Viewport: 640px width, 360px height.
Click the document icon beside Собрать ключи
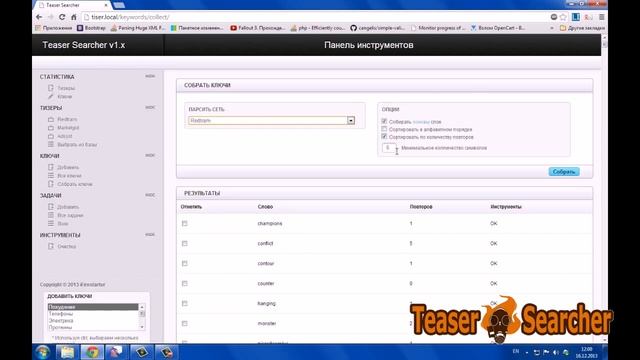(51, 184)
